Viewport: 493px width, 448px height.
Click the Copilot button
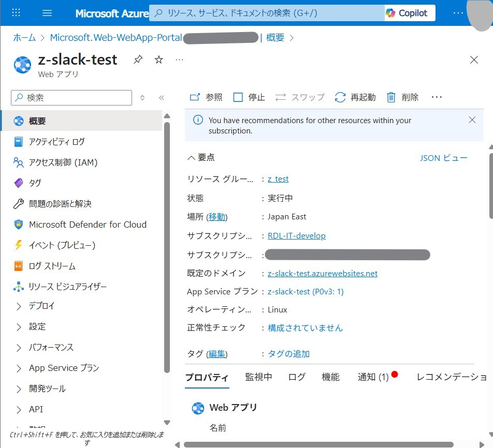coord(410,13)
